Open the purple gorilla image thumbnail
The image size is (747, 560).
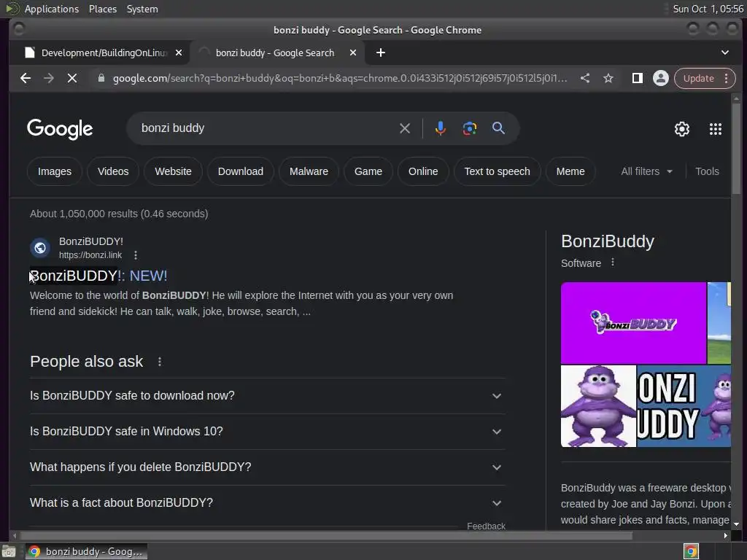pos(598,406)
